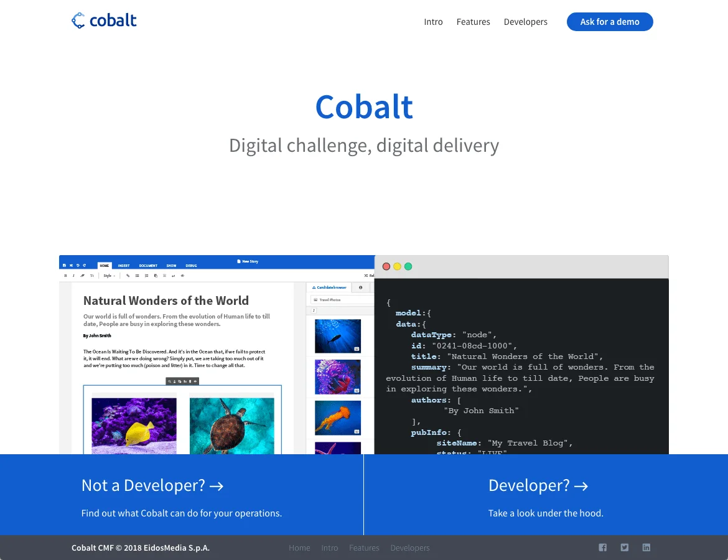Open the Developers link in the footer

coord(410,548)
